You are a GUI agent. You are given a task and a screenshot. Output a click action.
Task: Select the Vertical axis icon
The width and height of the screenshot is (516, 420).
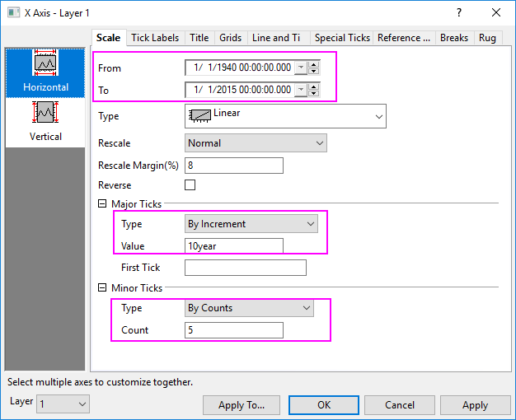(45, 113)
